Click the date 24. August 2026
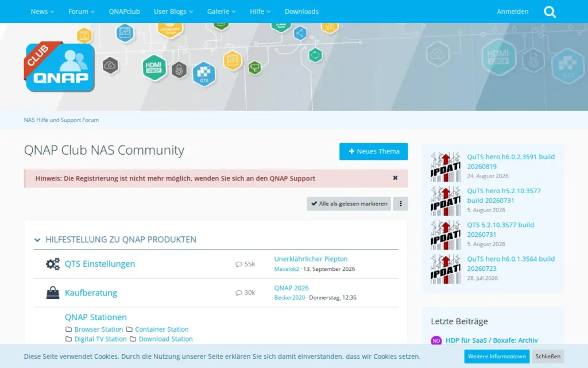588x368 pixels. tap(488, 176)
